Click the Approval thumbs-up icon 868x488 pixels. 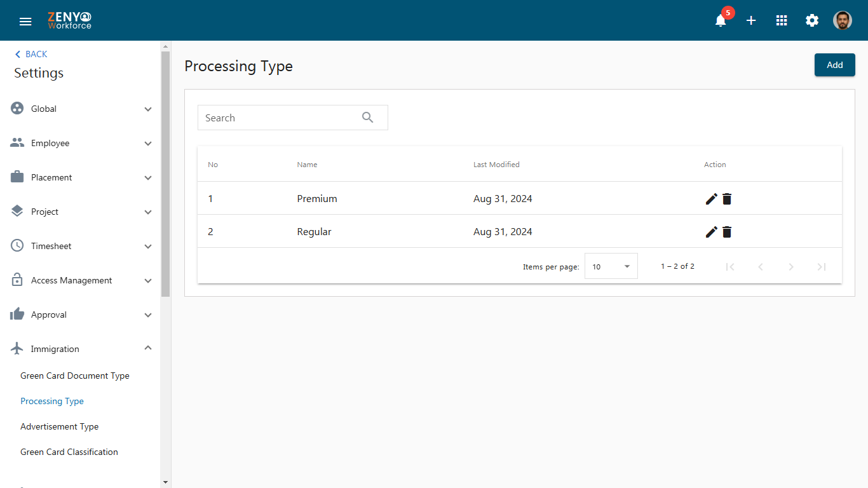click(17, 315)
